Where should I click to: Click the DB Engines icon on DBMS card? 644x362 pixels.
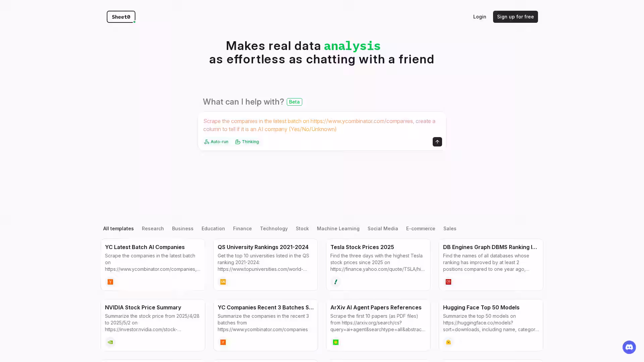click(448, 282)
